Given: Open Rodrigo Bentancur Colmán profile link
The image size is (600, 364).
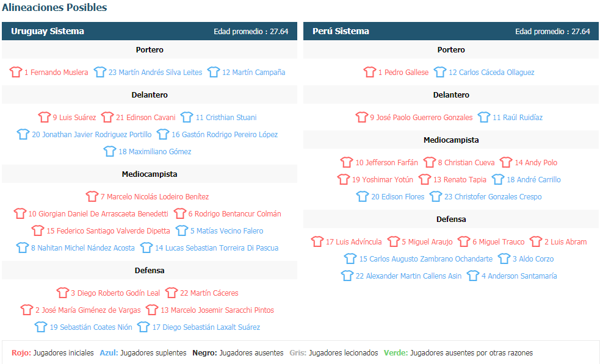Looking at the screenshot, I should tap(234, 214).
